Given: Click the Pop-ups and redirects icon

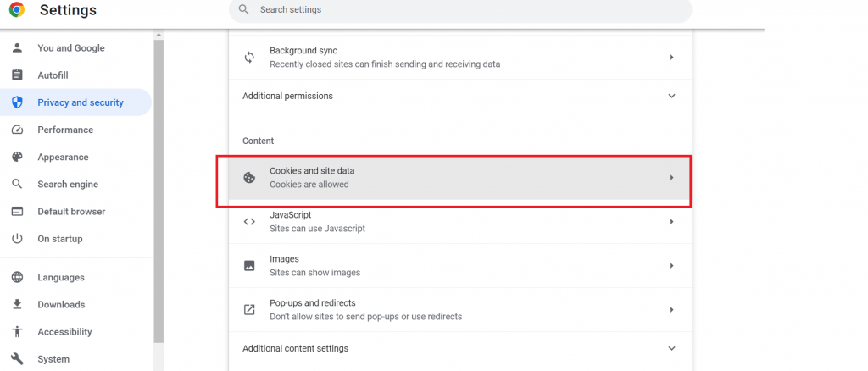Looking at the screenshot, I should coord(249,310).
